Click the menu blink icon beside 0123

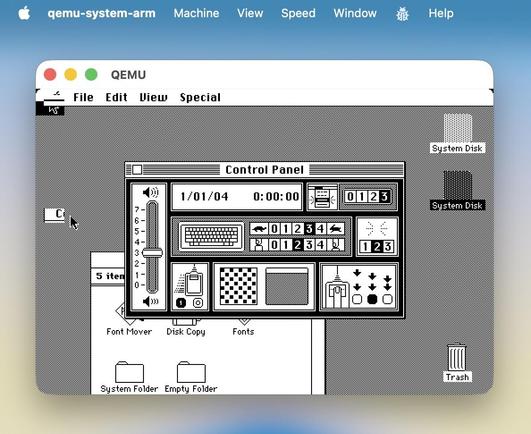click(x=322, y=197)
